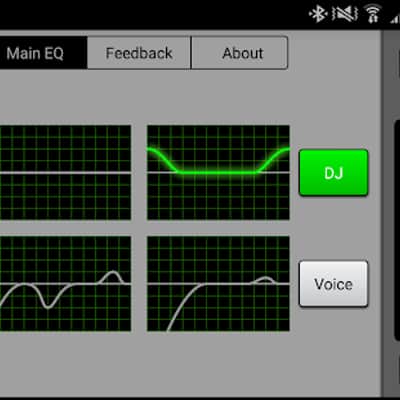Tap the vibrate mode status icon
Screen dimensions: 400x400
[x=345, y=14]
